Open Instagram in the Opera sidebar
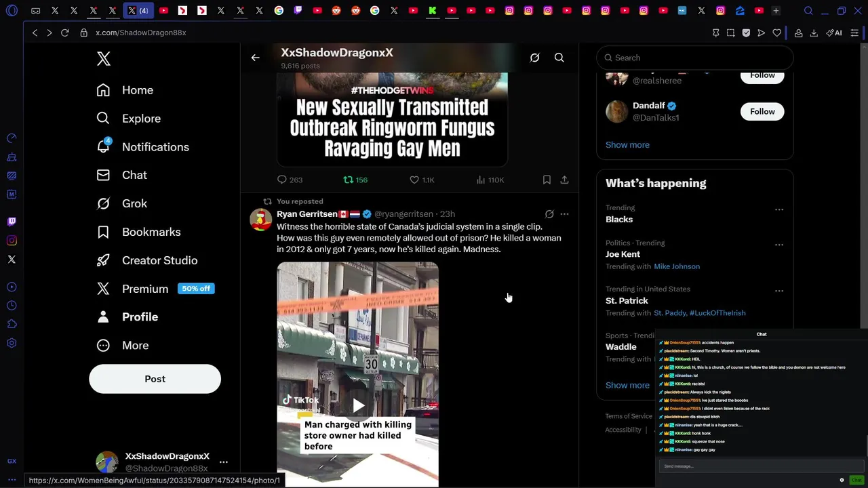 [x=12, y=241]
